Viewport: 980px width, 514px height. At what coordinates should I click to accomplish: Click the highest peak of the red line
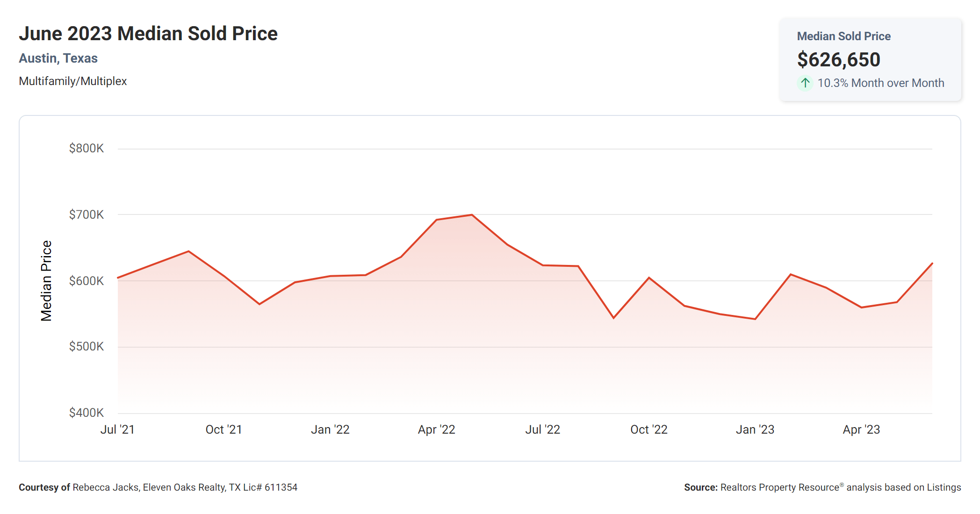(472, 215)
